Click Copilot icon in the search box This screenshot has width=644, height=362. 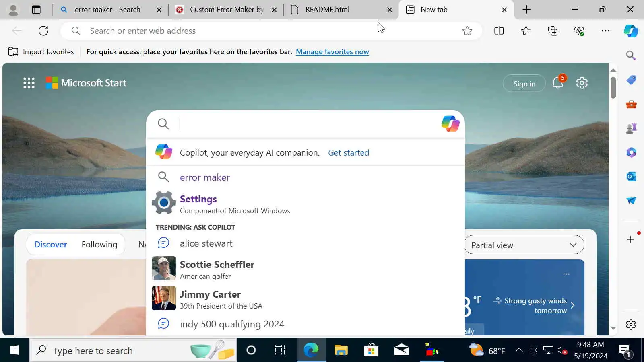coord(450,123)
